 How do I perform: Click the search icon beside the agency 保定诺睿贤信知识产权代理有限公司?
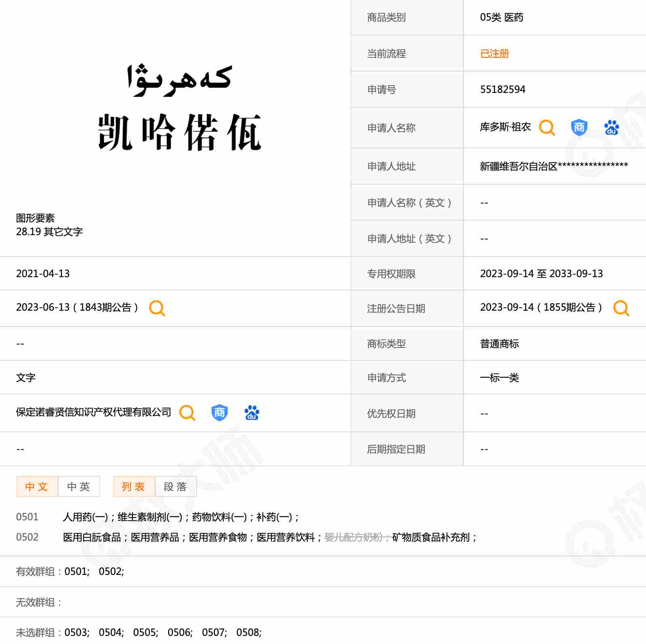[x=187, y=412]
